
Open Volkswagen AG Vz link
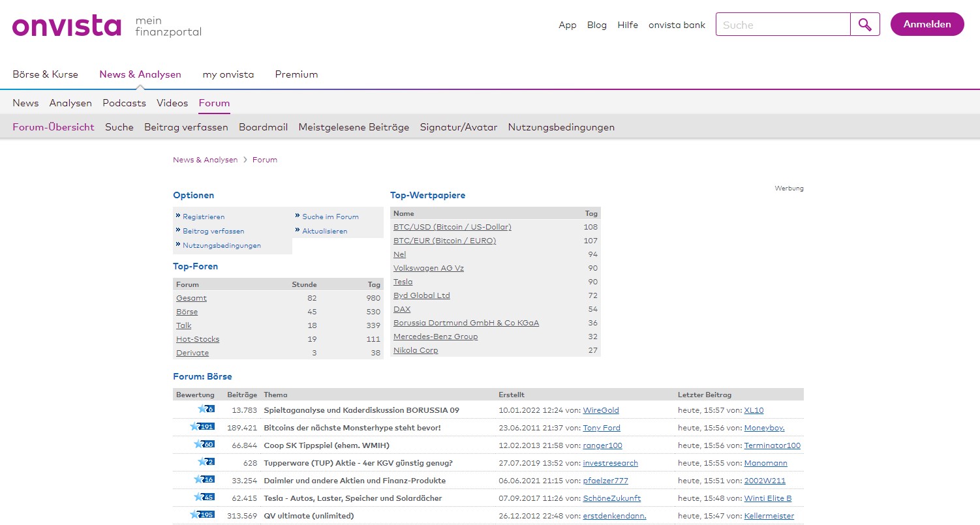429,268
